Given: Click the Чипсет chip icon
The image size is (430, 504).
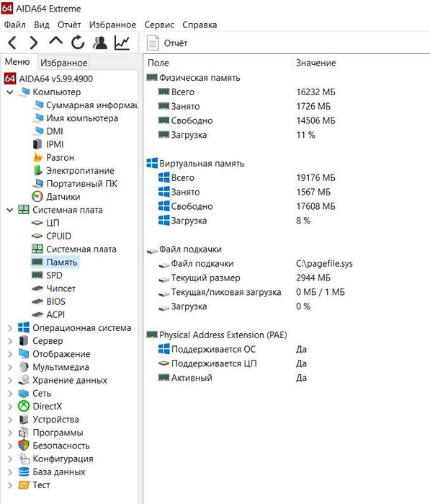Looking at the screenshot, I should 37,288.
